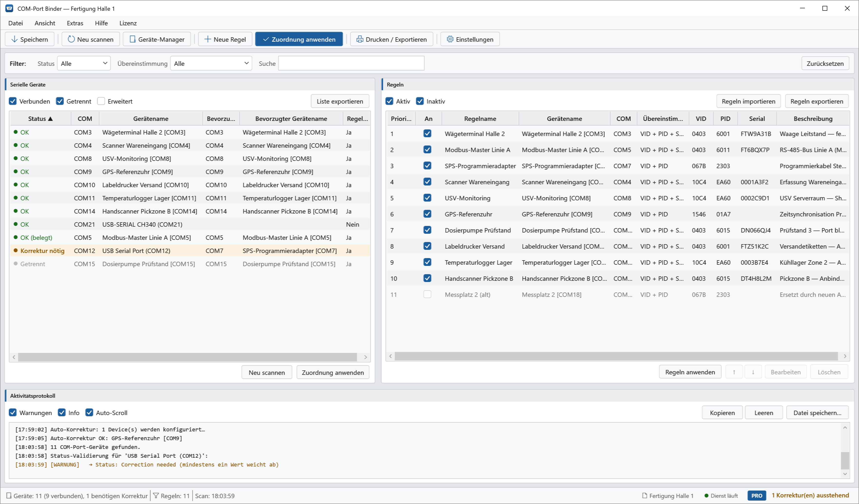859x504 pixels.
Task: Click the gray Getrennt status dot for COM15
Action: tap(15, 263)
